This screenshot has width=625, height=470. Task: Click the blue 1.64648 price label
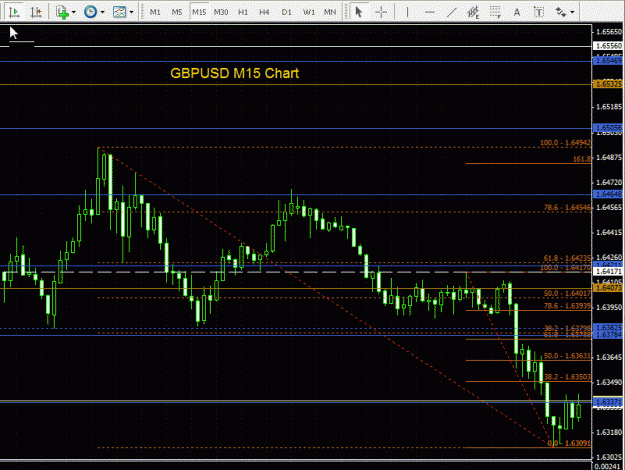[x=608, y=194]
